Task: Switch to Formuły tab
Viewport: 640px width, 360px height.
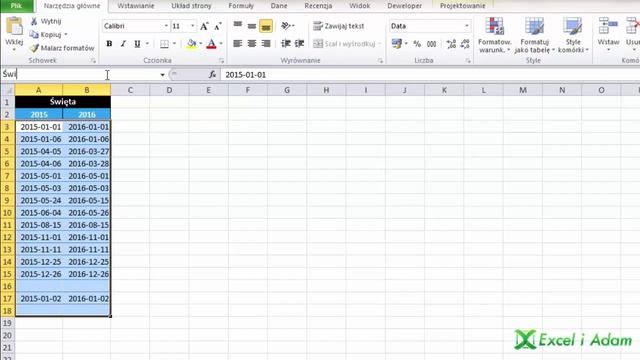Action: click(241, 6)
